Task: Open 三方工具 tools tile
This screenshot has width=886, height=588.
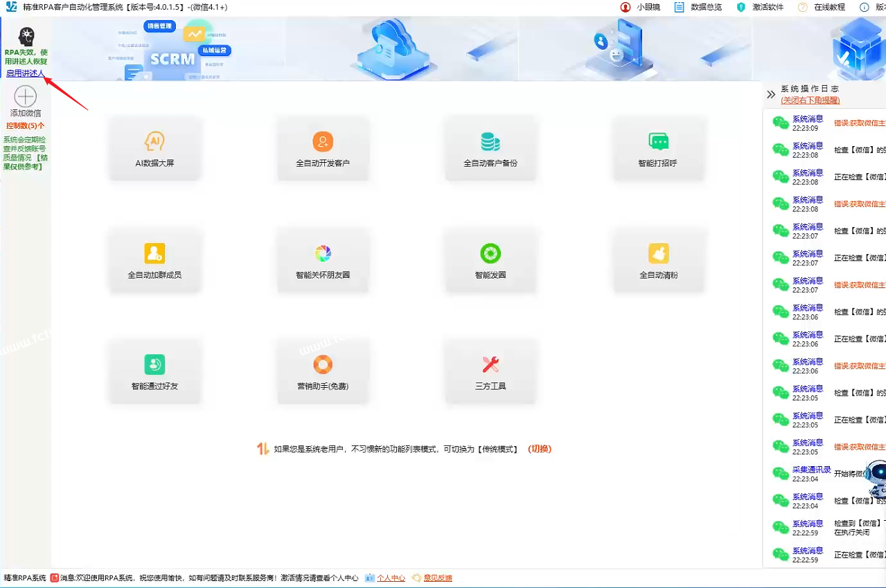Action: (490, 371)
